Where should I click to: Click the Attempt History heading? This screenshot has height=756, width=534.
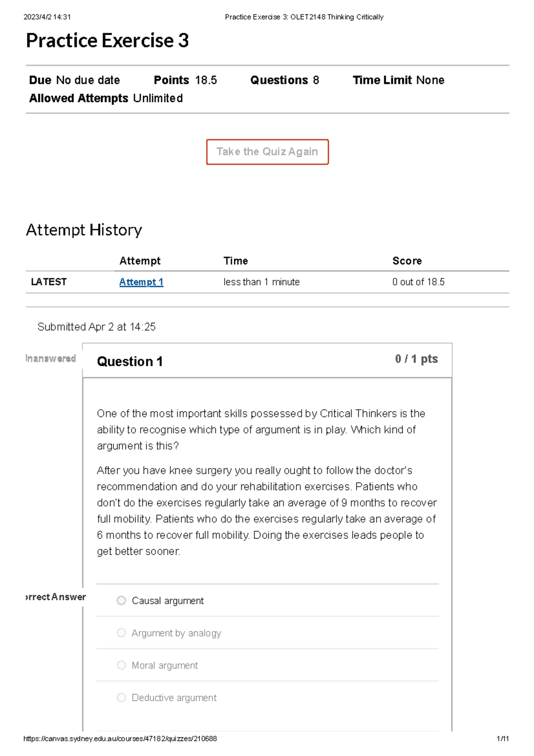pyautogui.click(x=84, y=230)
